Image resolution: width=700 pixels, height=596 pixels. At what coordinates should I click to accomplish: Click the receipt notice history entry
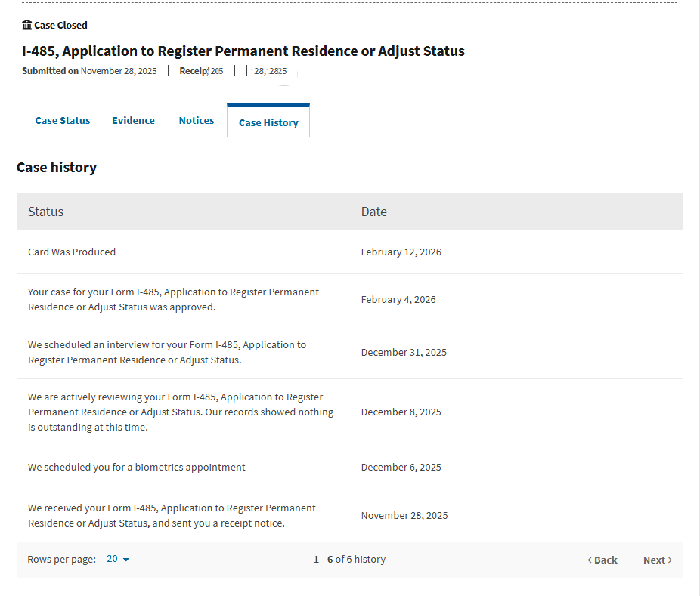[172, 515]
